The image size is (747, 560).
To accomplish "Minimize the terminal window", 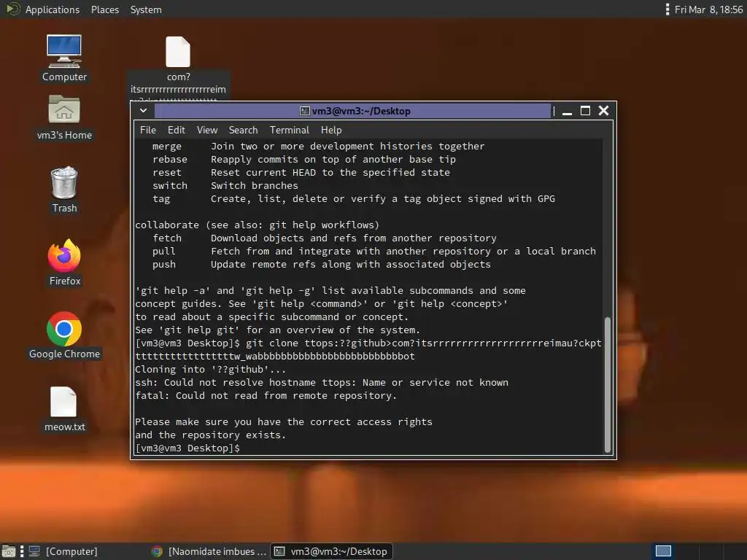I will (x=567, y=112).
